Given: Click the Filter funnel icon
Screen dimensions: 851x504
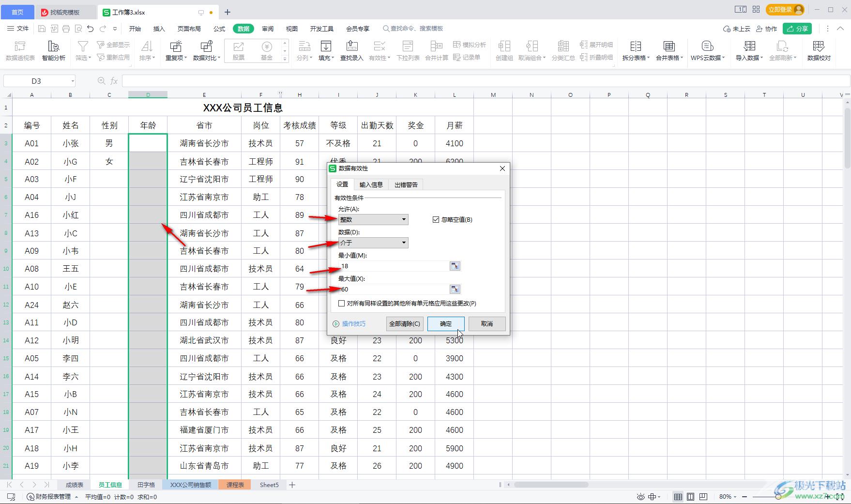Looking at the screenshot, I should pos(83,46).
